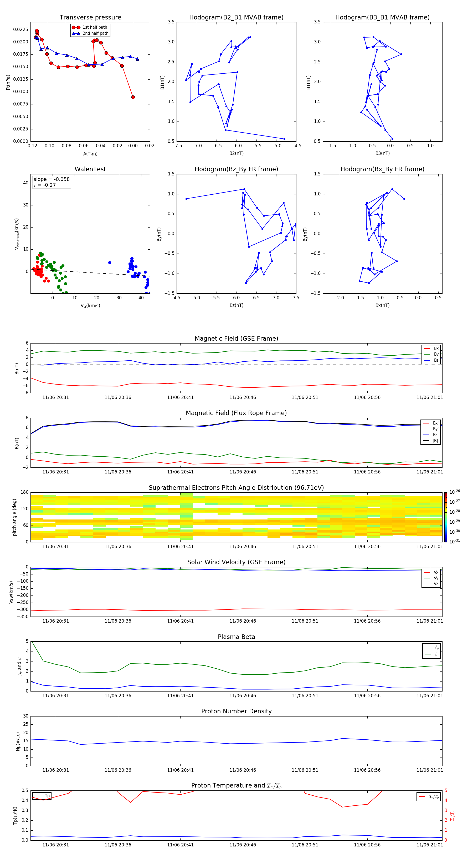Click the "Hodogram(Bz_By FR frame)" title
The height and width of the screenshot is (868, 473).
236,169
